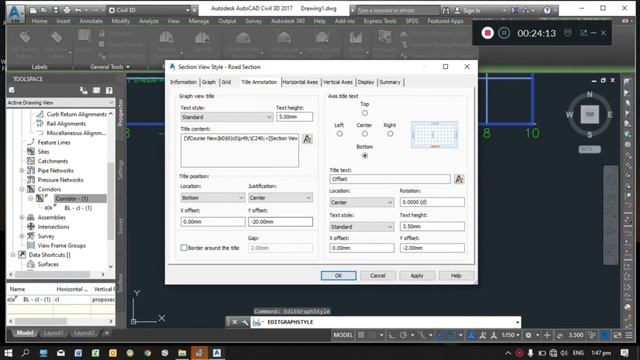Switch to the Graph tab
The width and height of the screenshot is (640, 360).
[x=209, y=82]
